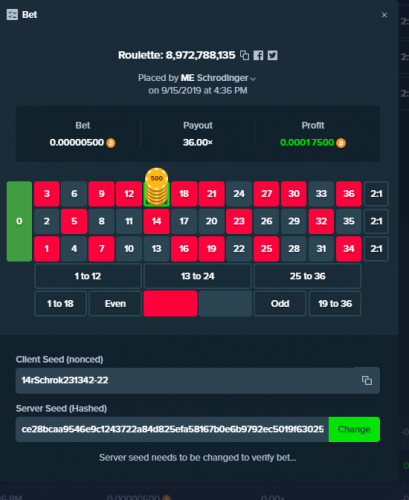
Task: Click number 9 on the board
Action: pos(102,194)
